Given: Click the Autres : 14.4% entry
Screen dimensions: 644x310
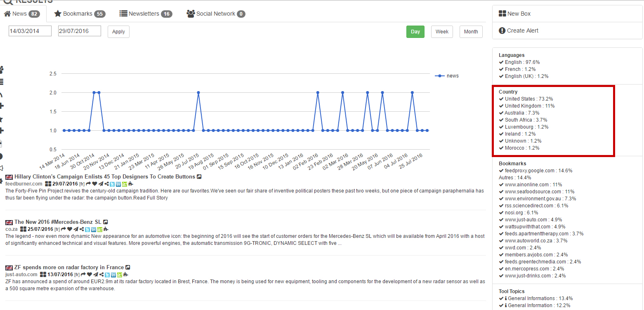Looking at the screenshot, I should point(515,178).
